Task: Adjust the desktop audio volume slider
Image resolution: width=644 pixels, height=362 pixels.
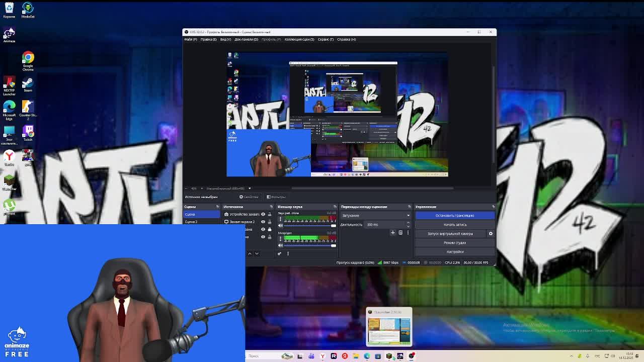Action: click(x=309, y=226)
